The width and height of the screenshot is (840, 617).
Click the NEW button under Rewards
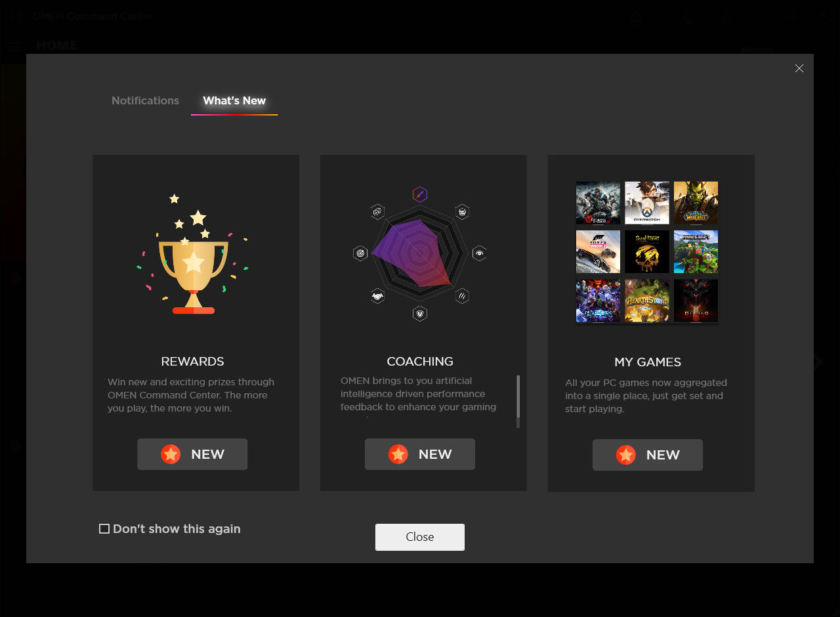point(192,454)
